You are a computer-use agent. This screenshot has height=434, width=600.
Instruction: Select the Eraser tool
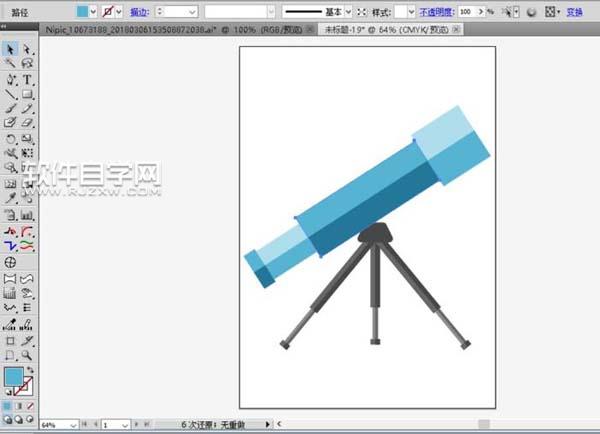(x=27, y=123)
